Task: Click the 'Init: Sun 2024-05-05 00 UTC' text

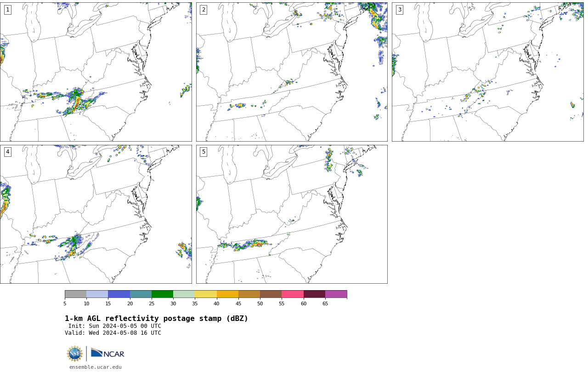Action: [x=115, y=326]
